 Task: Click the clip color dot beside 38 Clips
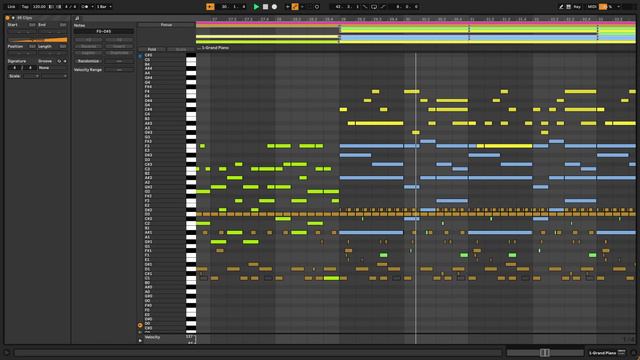click(13, 18)
